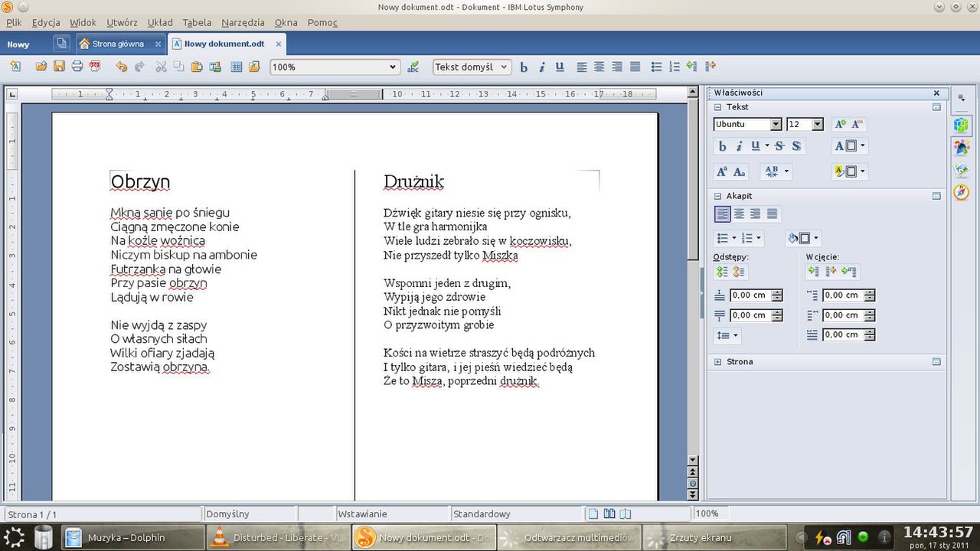The image size is (980, 551).
Task: Open the Narzędzia menu
Action: pyautogui.click(x=243, y=22)
